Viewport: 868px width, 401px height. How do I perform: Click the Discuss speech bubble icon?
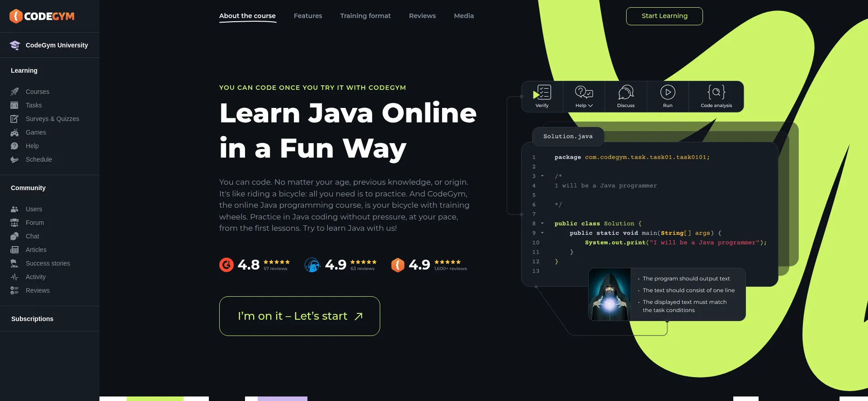tap(626, 92)
